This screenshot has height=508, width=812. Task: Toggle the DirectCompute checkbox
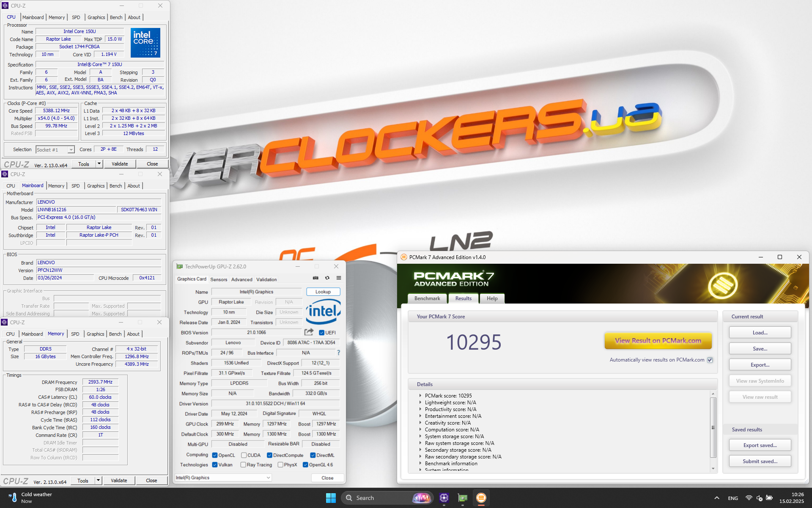269,455
